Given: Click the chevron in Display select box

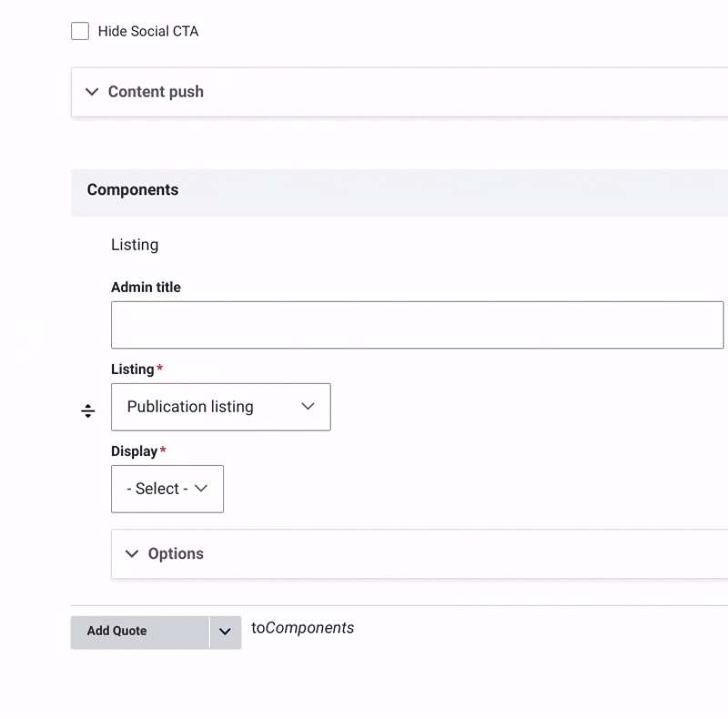Looking at the screenshot, I should 202,489.
